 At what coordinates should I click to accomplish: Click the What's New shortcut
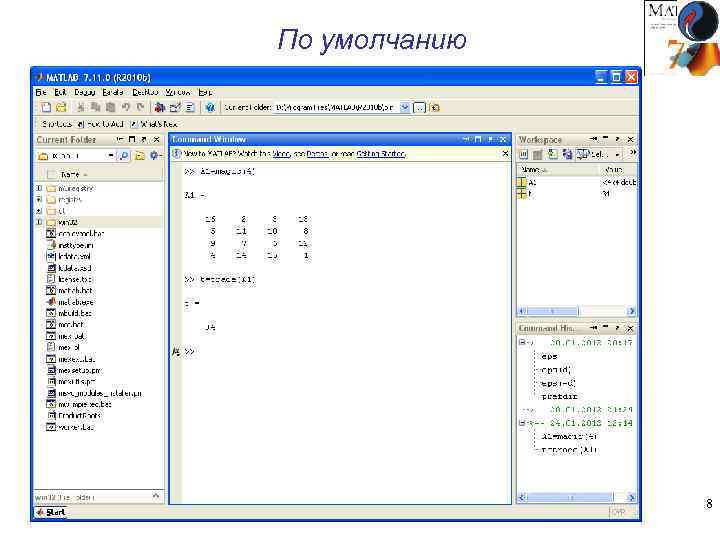154,124
